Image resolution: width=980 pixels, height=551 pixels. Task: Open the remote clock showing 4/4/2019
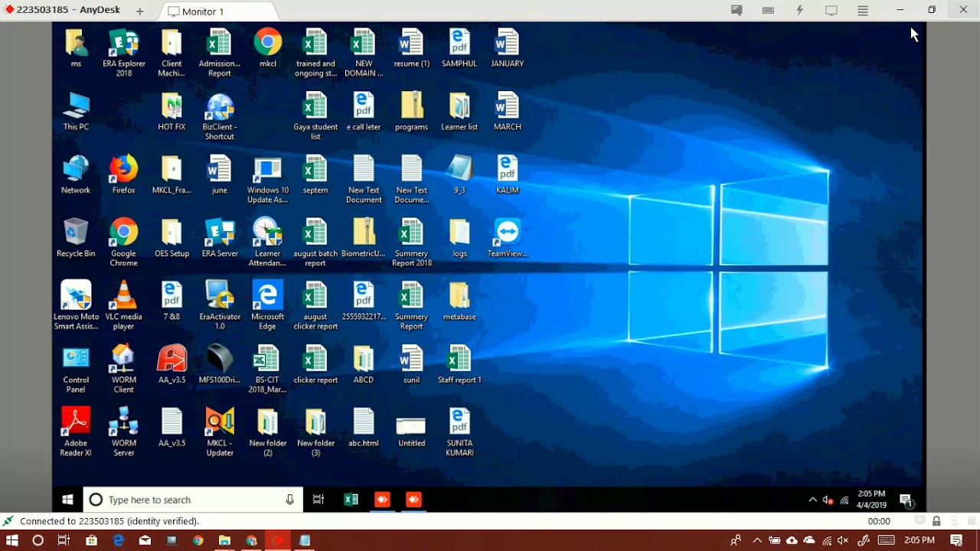point(871,500)
